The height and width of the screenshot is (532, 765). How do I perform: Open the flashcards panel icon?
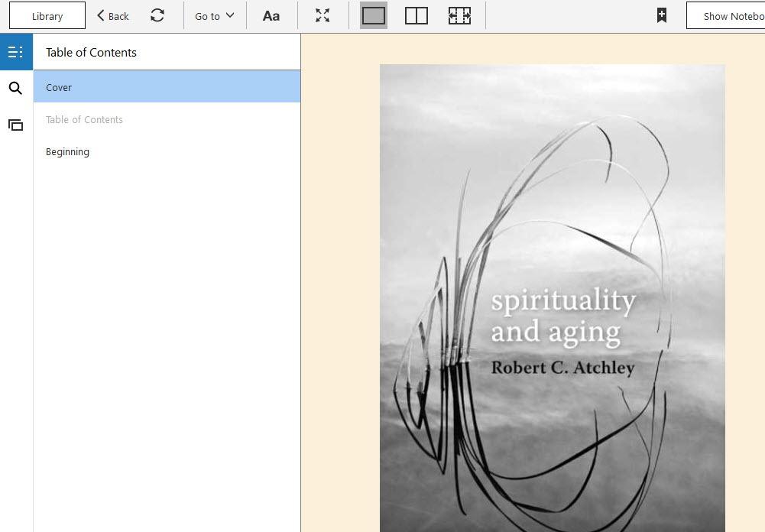[x=15, y=125]
